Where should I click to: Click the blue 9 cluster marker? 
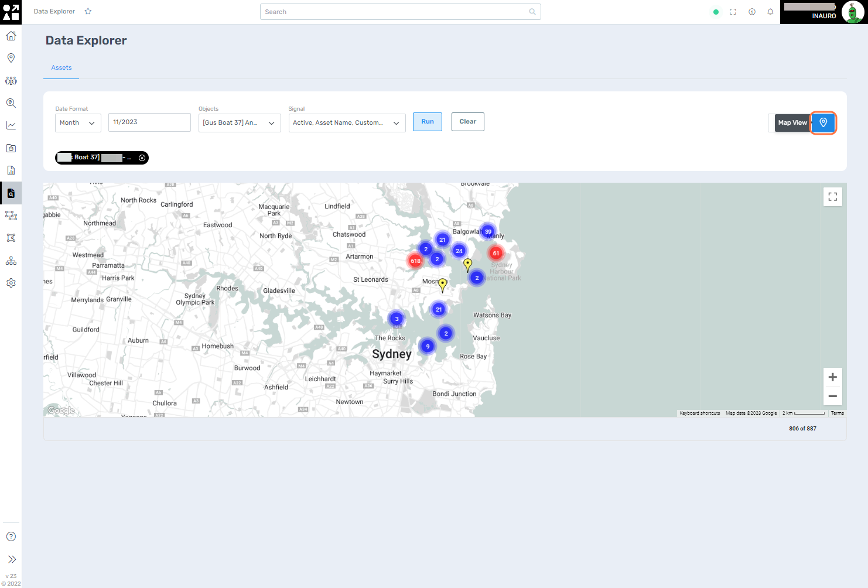428,346
